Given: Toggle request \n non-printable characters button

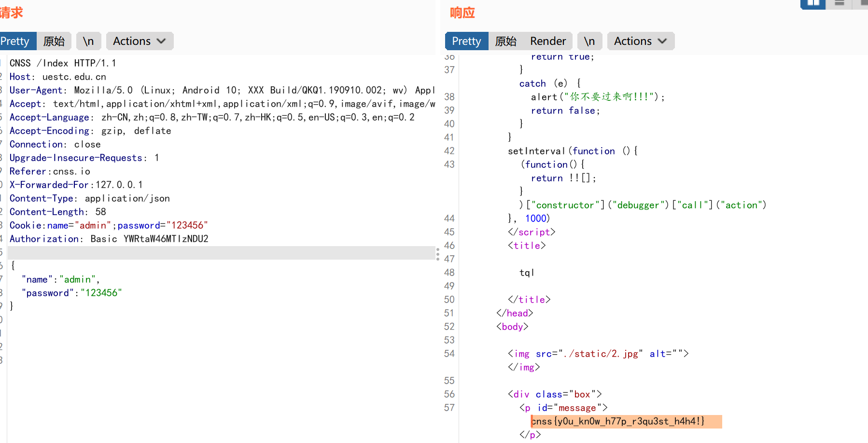Looking at the screenshot, I should coord(88,41).
